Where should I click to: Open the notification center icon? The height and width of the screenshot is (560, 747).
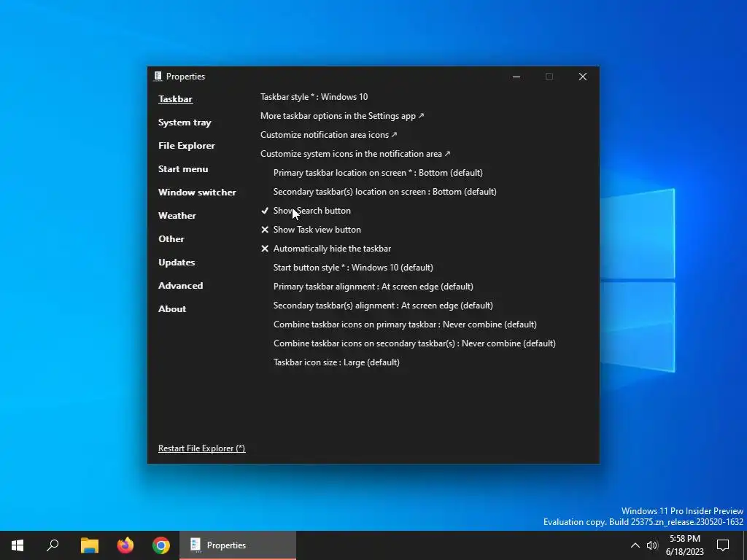(723, 545)
